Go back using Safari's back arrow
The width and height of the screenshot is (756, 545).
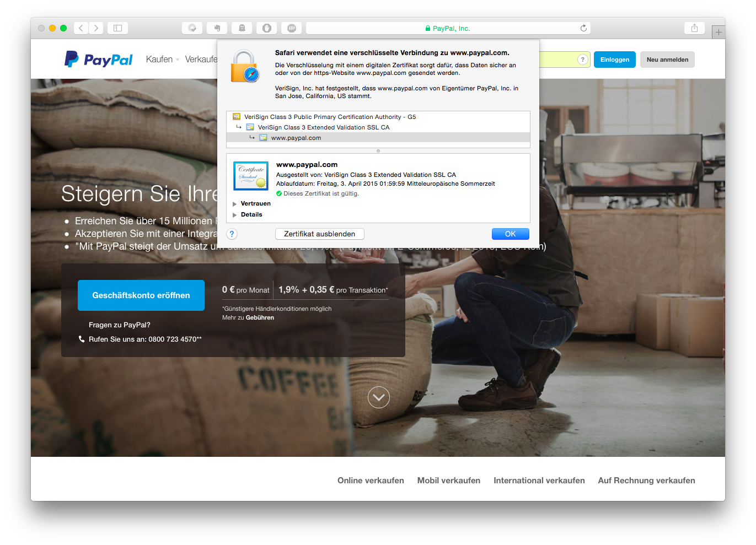point(81,28)
